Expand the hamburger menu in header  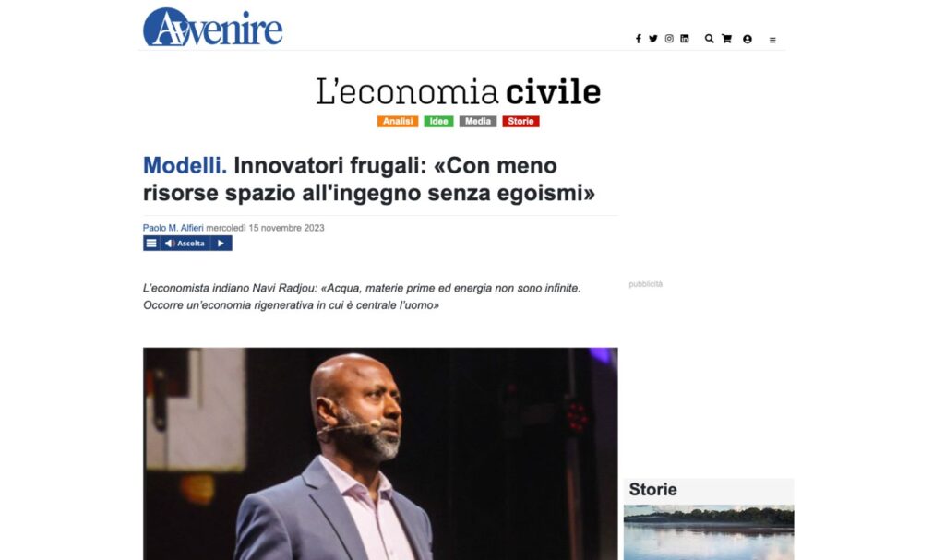point(772,41)
